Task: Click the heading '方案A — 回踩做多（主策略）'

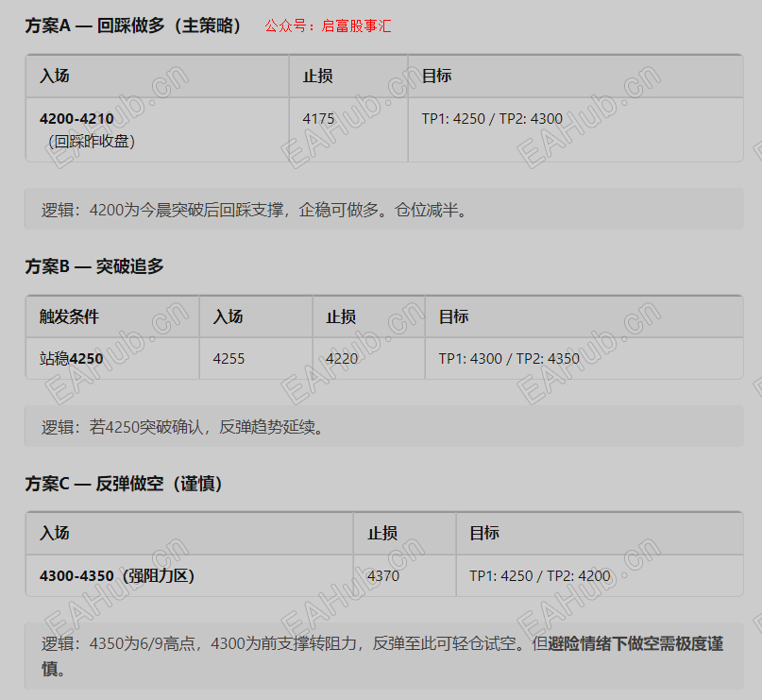Action: click(134, 26)
